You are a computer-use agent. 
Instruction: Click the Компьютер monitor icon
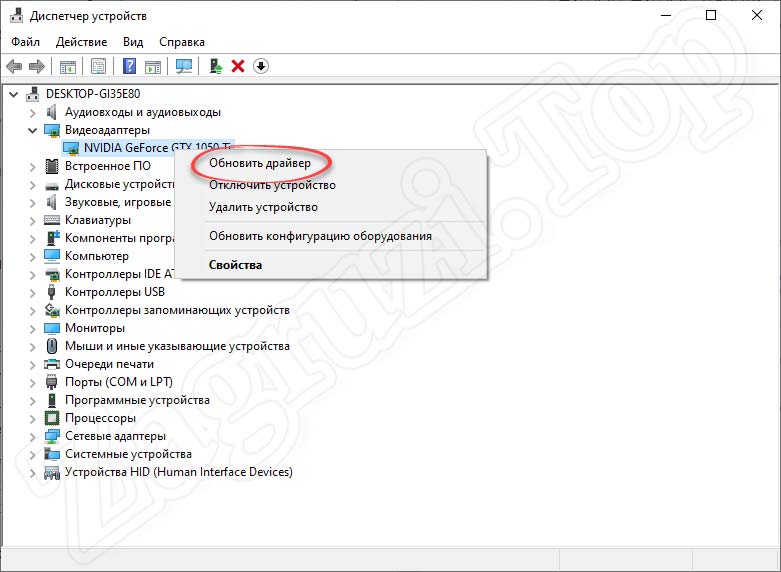pos(52,256)
